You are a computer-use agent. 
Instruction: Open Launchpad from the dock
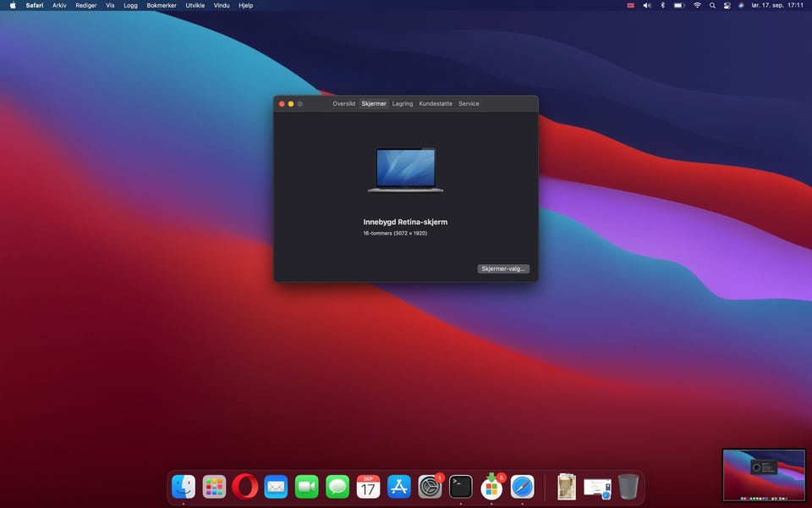214,486
